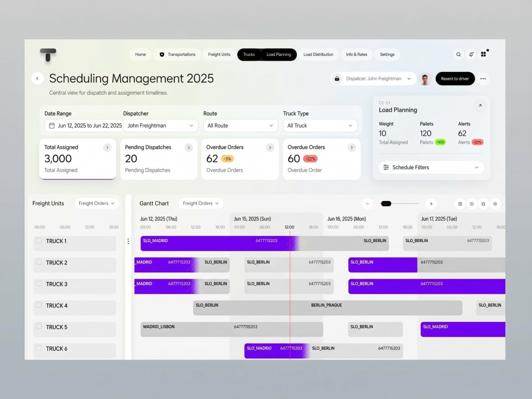Open Total Assigned card arrow

point(107,147)
